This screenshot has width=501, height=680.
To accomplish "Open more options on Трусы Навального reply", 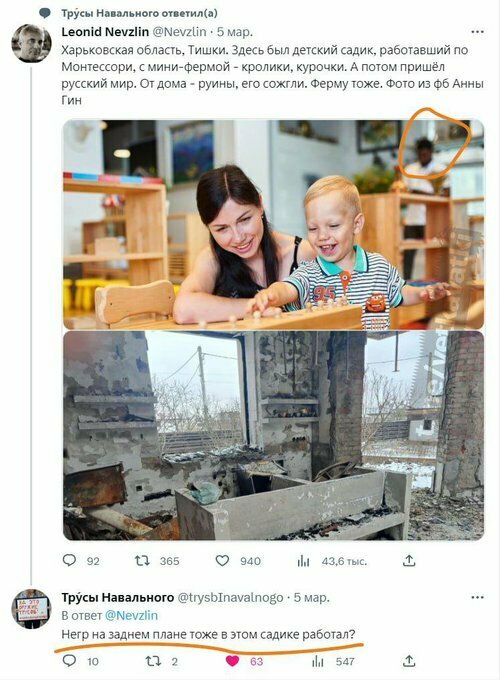I will pos(477,598).
